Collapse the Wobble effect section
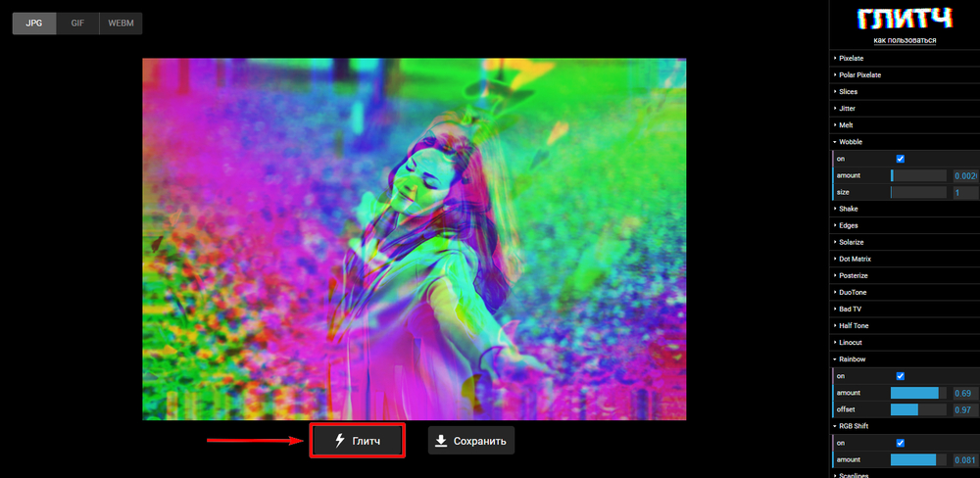The width and height of the screenshot is (980, 478). 850,142
